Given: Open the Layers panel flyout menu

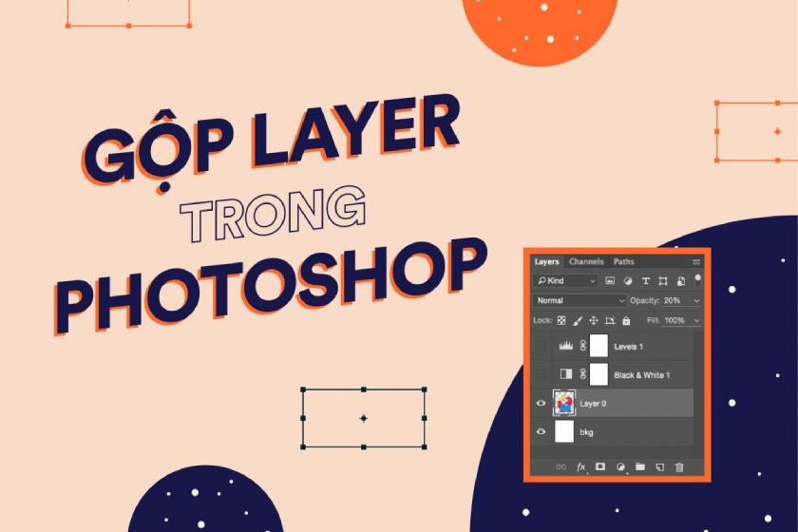Looking at the screenshot, I should point(696,262).
